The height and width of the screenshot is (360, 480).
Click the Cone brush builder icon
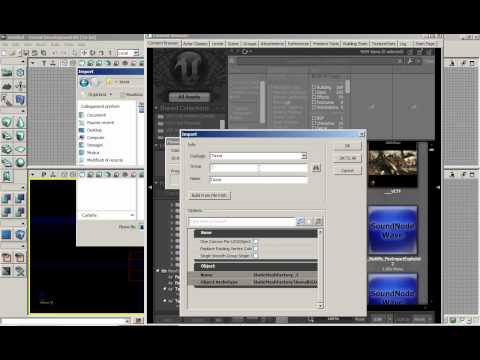20,122
